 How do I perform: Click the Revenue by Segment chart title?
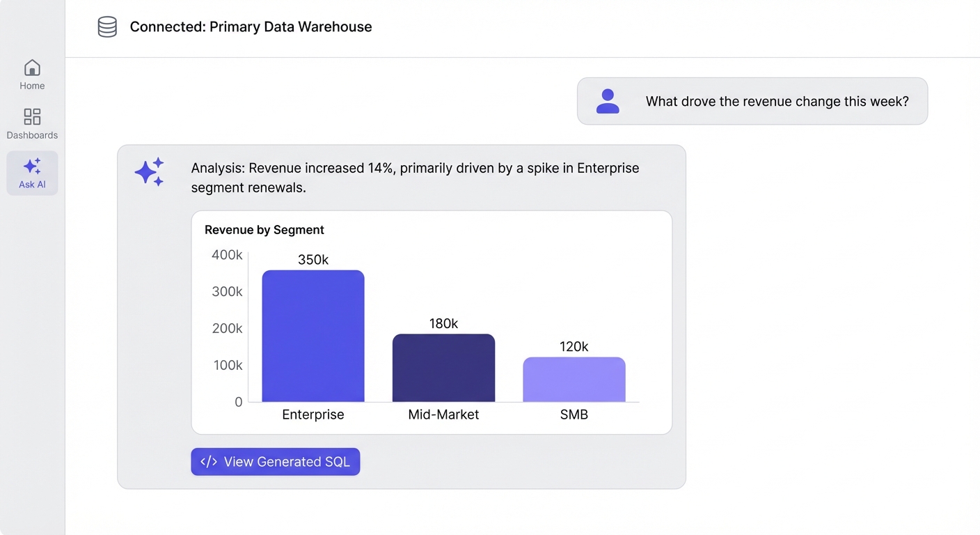[264, 230]
